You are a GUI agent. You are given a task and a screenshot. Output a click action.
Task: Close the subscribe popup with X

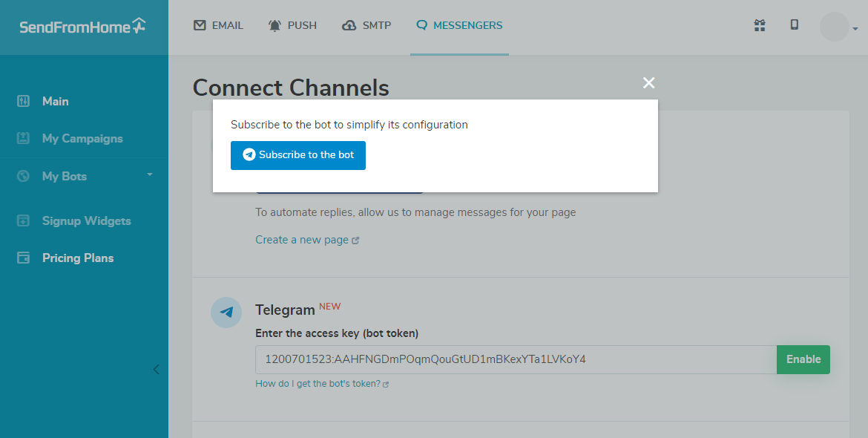coord(649,83)
